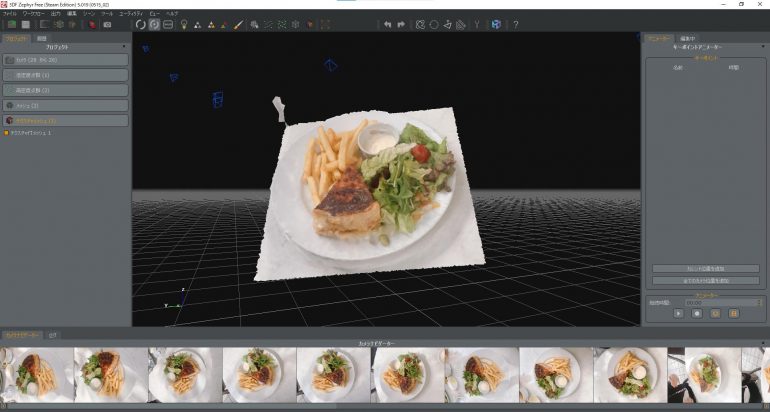Click the sparse green dots icon
Viewport: 770px width, 412px height.
[x=269, y=25]
